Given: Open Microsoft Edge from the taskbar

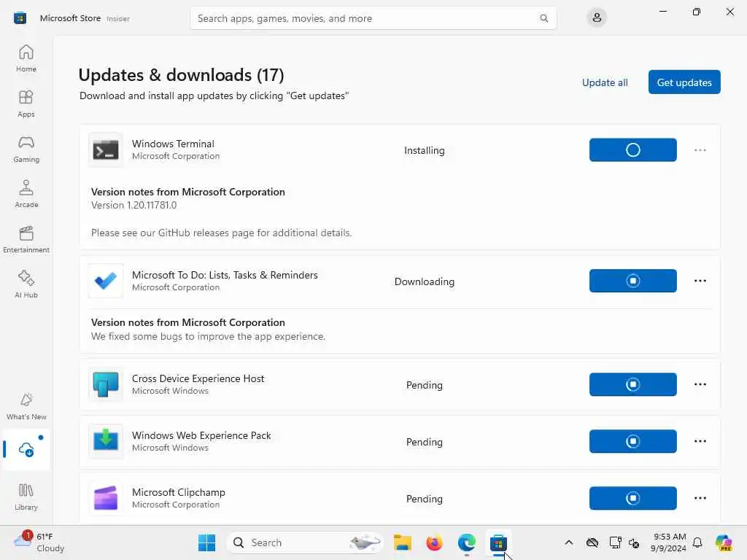Looking at the screenshot, I should tap(466, 542).
